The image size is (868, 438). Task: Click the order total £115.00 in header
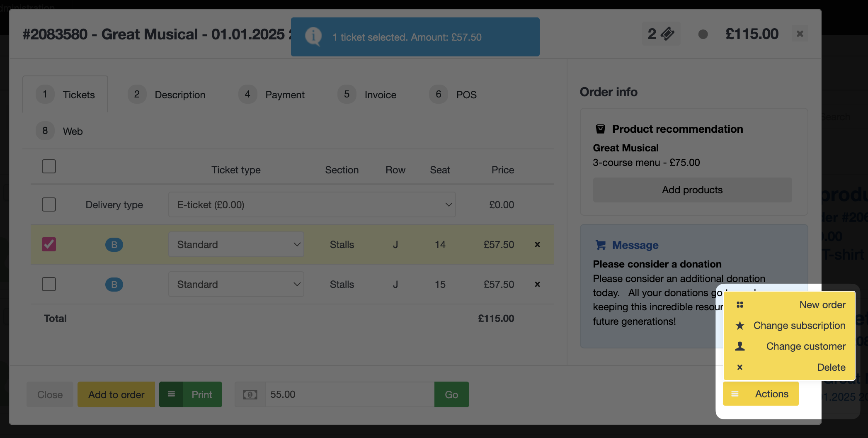752,34
